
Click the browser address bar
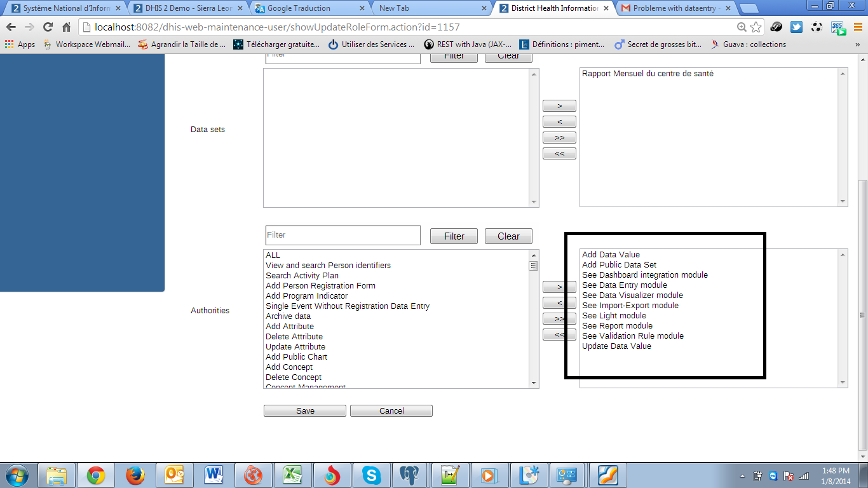[407, 27]
